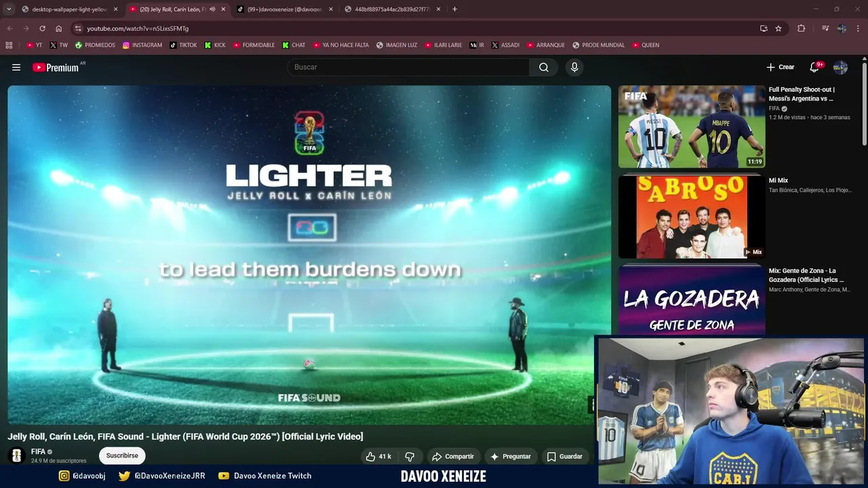868x488 pixels.
Task: Open media controls icon in toolbar
Action: (825, 28)
